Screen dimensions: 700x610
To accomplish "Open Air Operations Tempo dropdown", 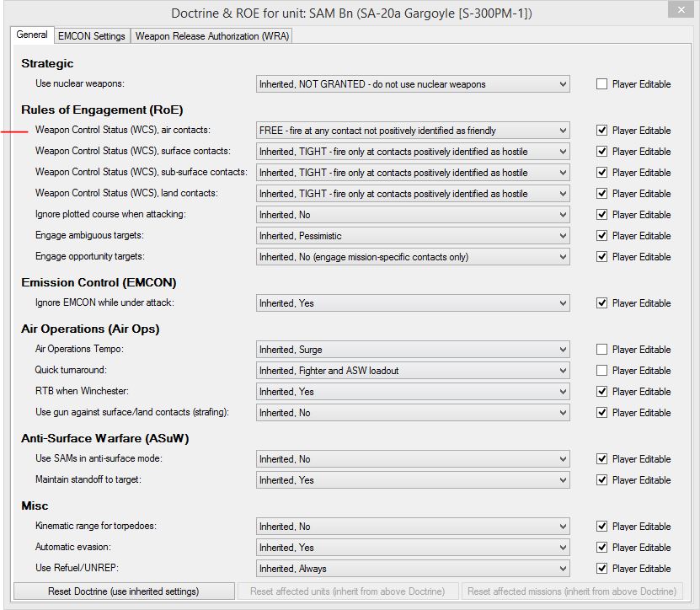I will pyautogui.click(x=413, y=349).
